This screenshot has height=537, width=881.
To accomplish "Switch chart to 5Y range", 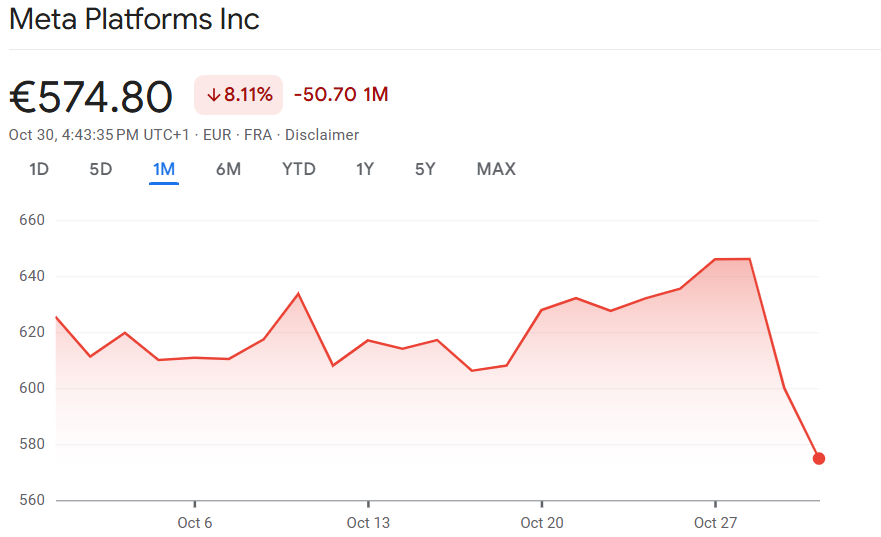I will (x=425, y=169).
